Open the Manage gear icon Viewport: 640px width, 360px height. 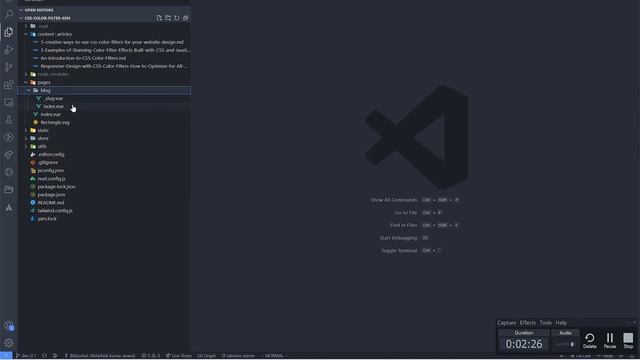[9, 343]
